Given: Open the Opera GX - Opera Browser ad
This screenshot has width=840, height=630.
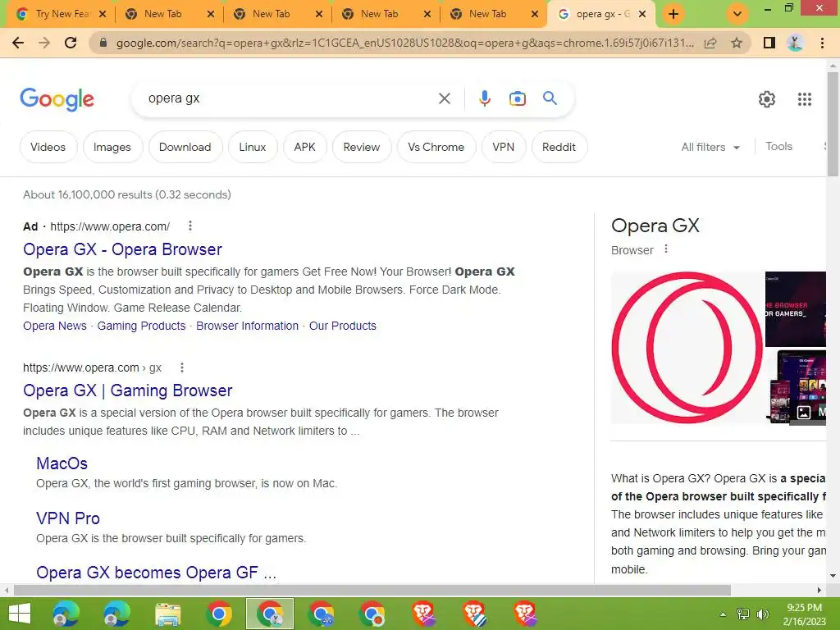Looking at the screenshot, I should tap(122, 249).
